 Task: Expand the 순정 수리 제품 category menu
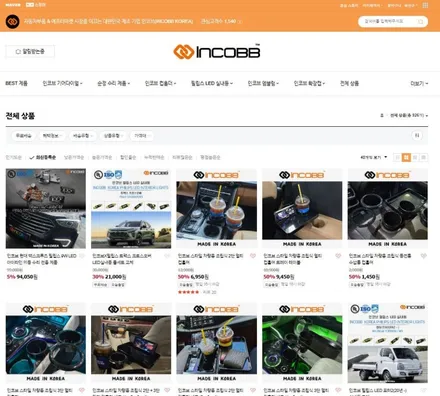pos(113,83)
